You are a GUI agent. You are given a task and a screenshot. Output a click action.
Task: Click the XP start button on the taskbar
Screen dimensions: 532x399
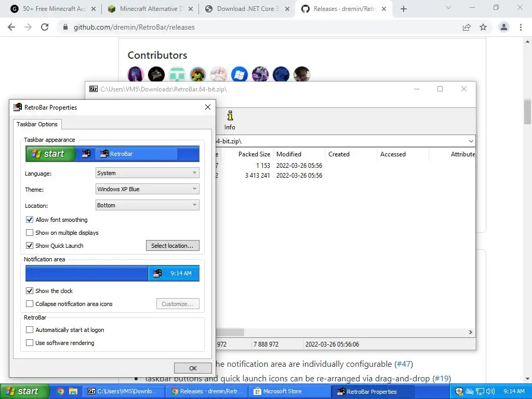(x=25, y=391)
